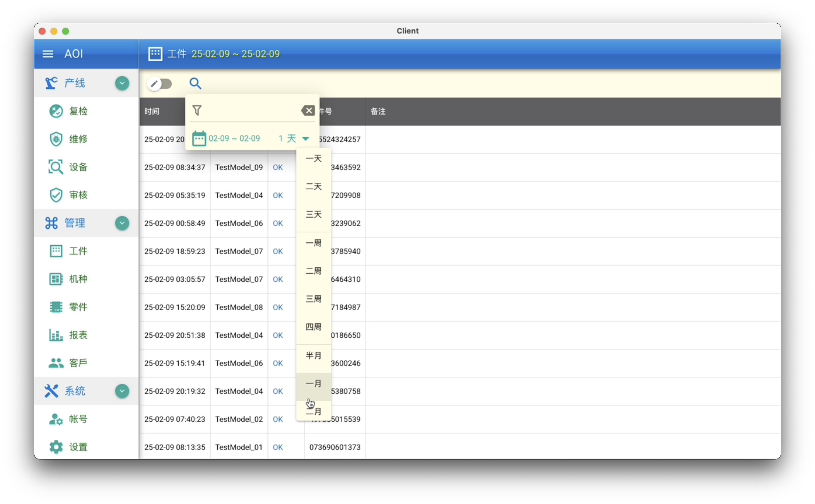The image size is (815, 504).
Task: Open 设备 in sidebar
Action: pyautogui.click(x=78, y=167)
